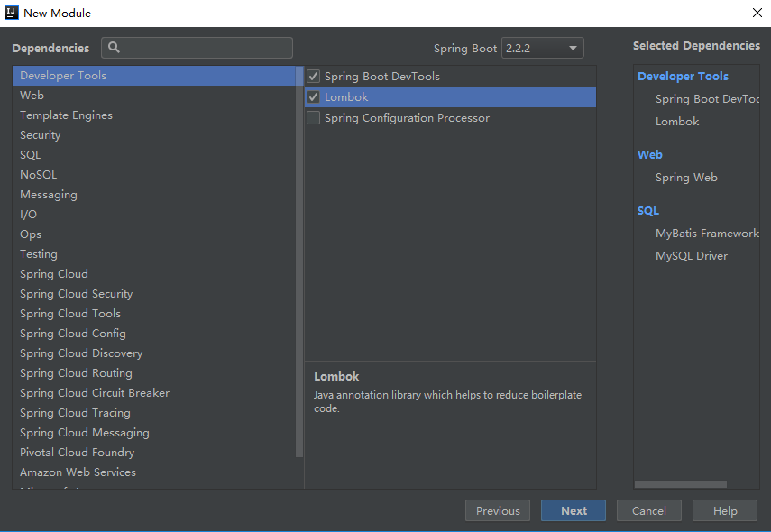The width and height of the screenshot is (771, 532).
Task: Select the Spring Cloud Security category
Action: pyautogui.click(x=154, y=294)
